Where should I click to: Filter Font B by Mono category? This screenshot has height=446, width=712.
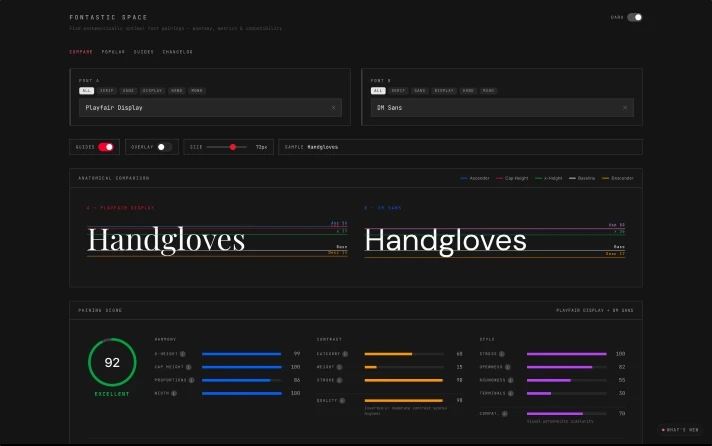(488, 91)
